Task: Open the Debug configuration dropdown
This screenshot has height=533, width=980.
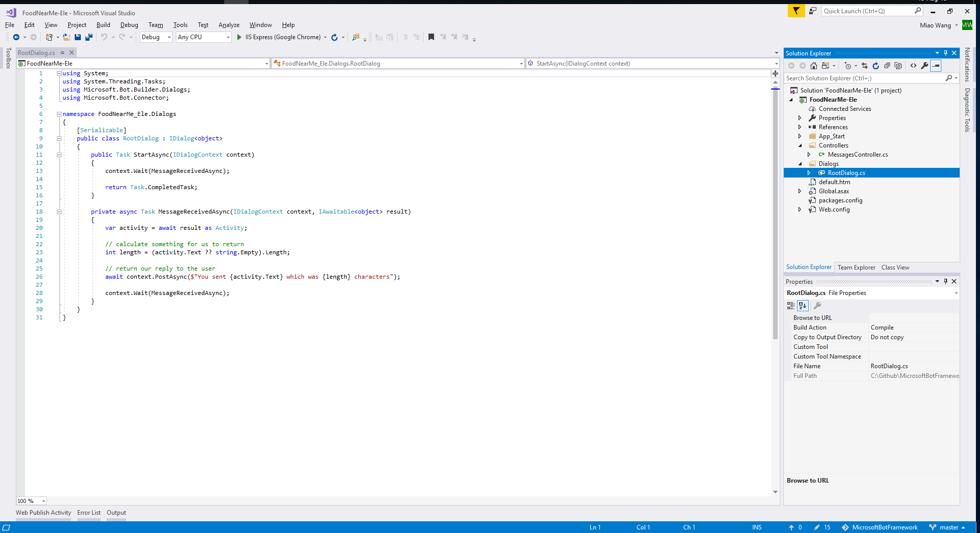Action: click(x=157, y=37)
